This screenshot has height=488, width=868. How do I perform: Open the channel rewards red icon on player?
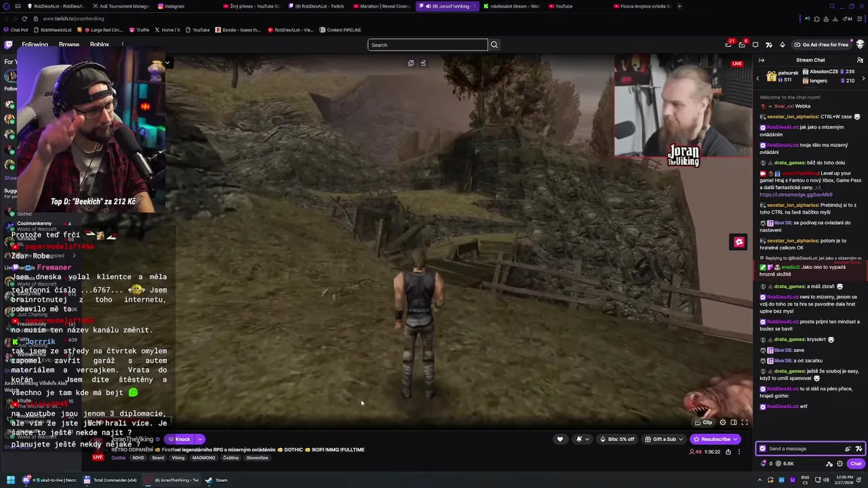pyautogui.click(x=738, y=242)
